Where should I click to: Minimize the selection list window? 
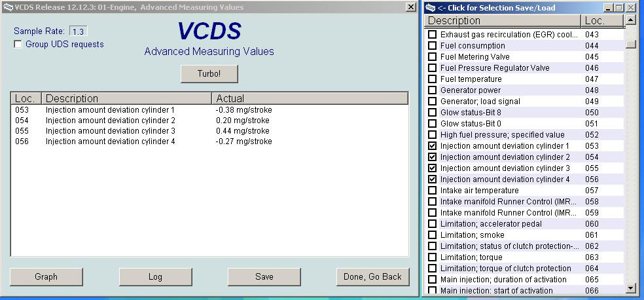point(608,7)
